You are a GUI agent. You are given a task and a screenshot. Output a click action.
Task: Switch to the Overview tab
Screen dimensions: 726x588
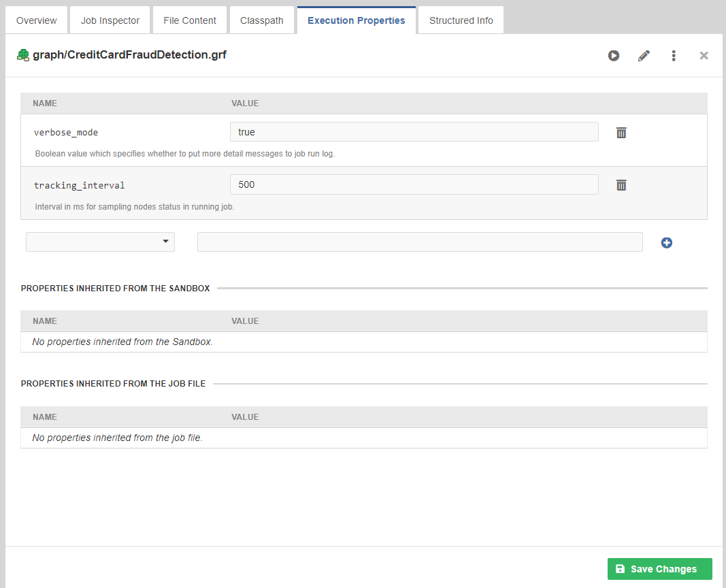37,20
